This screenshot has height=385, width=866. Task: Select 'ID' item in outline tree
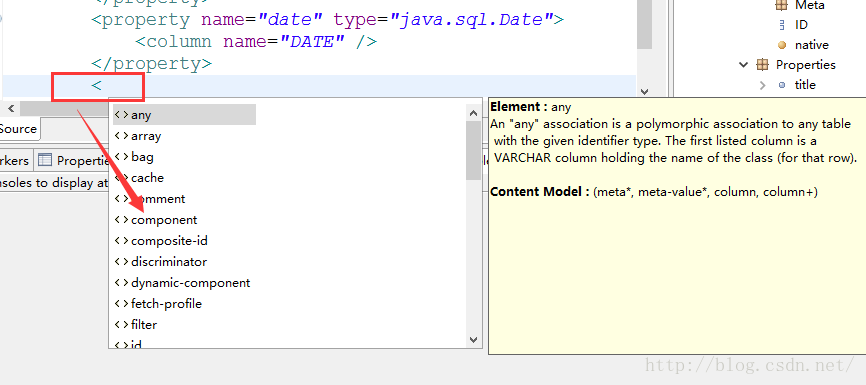pyautogui.click(x=801, y=25)
